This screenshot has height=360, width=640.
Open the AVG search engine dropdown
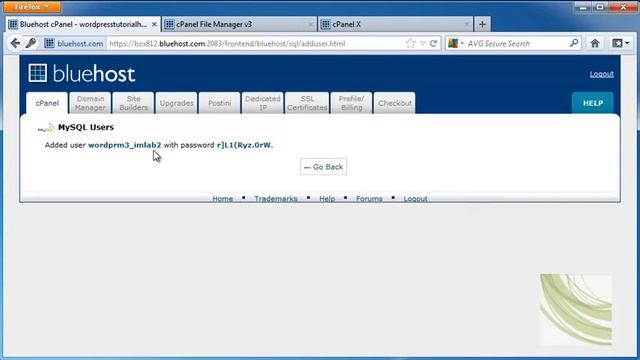[x=456, y=43]
